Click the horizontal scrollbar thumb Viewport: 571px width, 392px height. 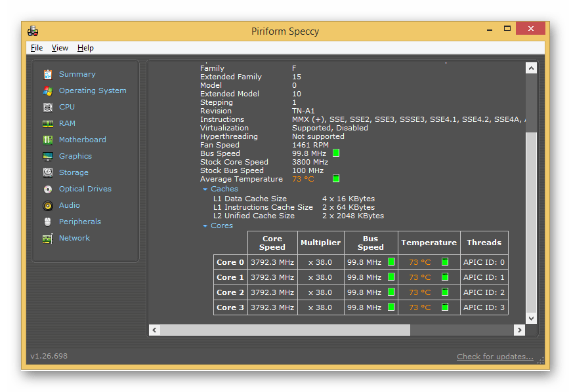285,330
